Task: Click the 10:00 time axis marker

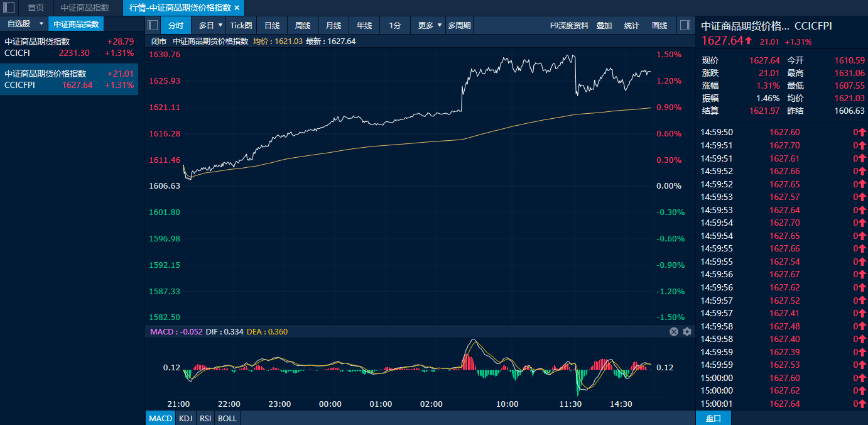Action: 507,404
